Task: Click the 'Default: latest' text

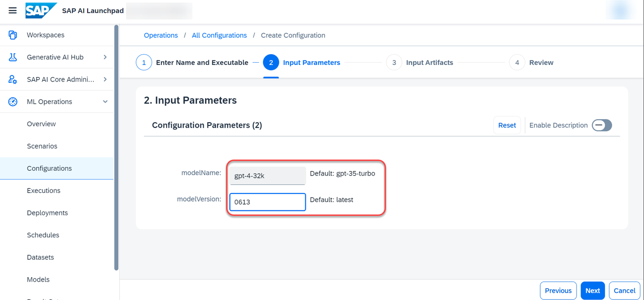Action: coord(331,200)
